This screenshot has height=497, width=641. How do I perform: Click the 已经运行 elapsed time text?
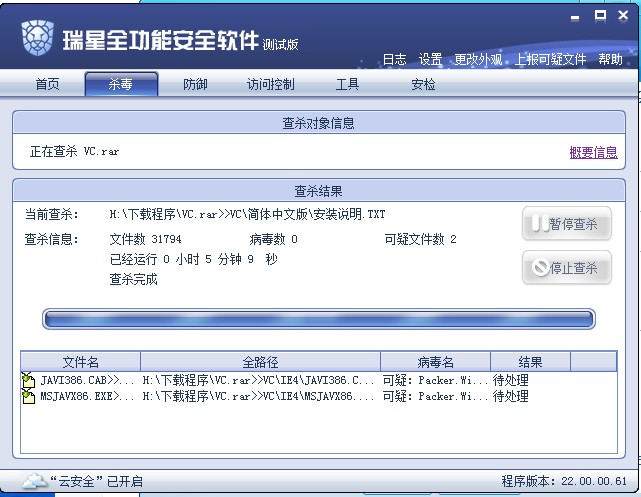pos(193,259)
